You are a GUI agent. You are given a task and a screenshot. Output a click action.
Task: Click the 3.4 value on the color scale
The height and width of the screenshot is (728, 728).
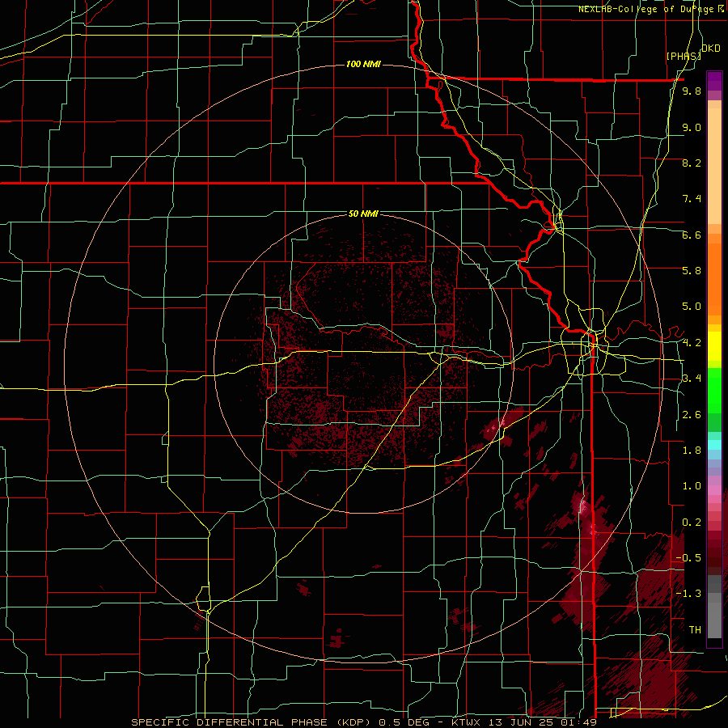pos(692,379)
